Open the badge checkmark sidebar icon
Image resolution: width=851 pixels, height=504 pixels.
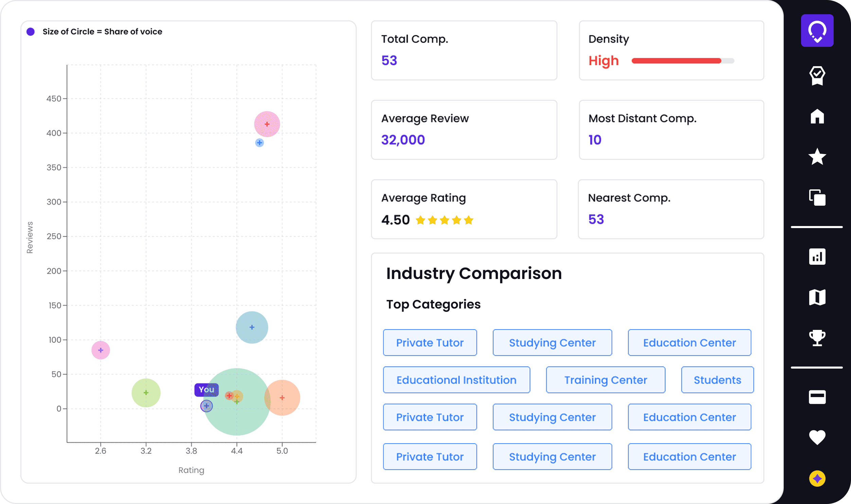pos(817,75)
